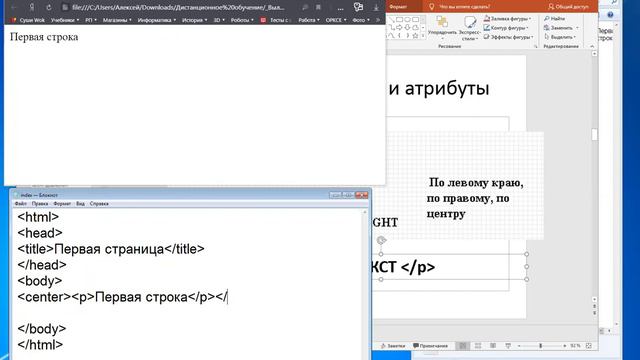Open the Файл menu in Notepad

tap(20, 203)
